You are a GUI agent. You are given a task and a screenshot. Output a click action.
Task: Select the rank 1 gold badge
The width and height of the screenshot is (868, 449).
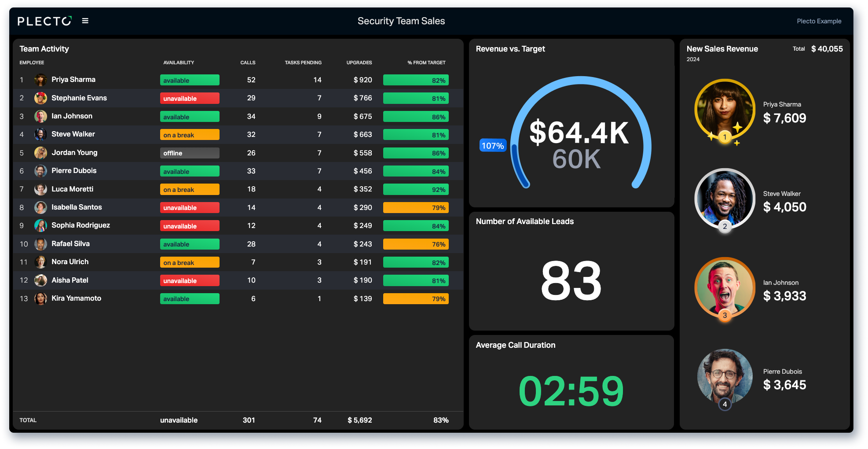click(x=725, y=137)
